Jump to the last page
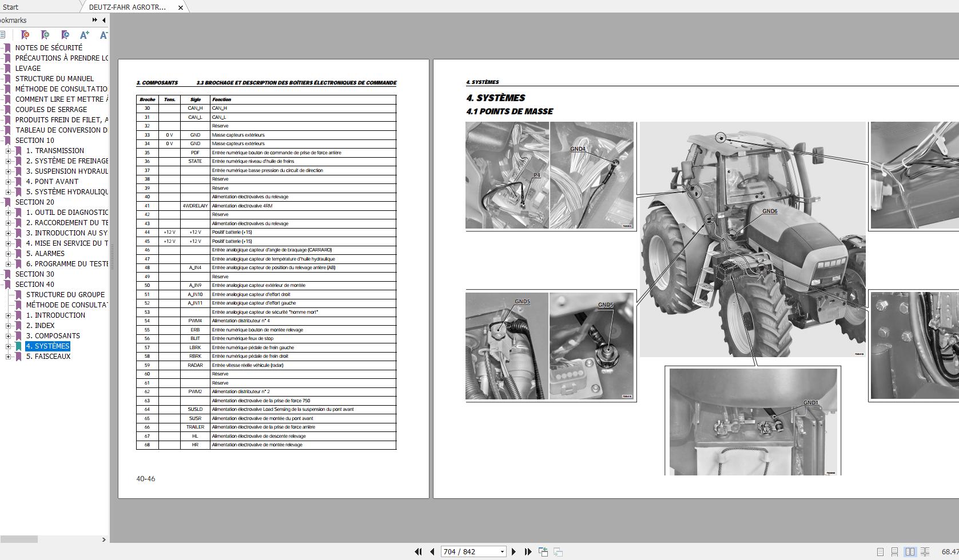The image size is (959, 560). point(528,551)
